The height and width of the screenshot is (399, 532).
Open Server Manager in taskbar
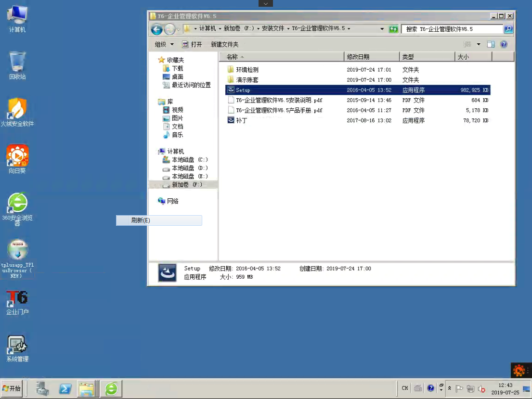(x=43, y=388)
